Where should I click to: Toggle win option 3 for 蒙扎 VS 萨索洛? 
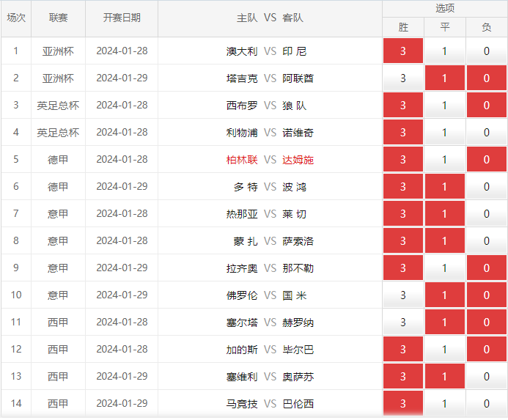point(402,241)
